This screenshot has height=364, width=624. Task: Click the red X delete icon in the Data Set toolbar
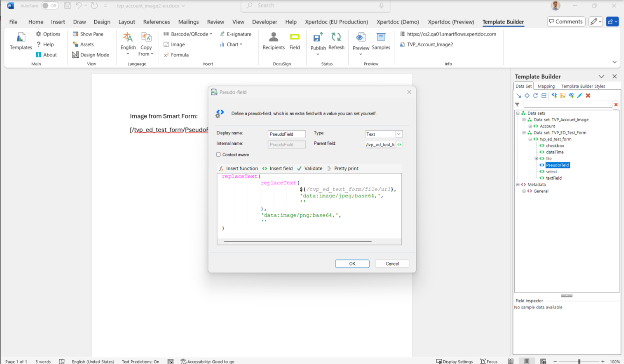tap(588, 95)
